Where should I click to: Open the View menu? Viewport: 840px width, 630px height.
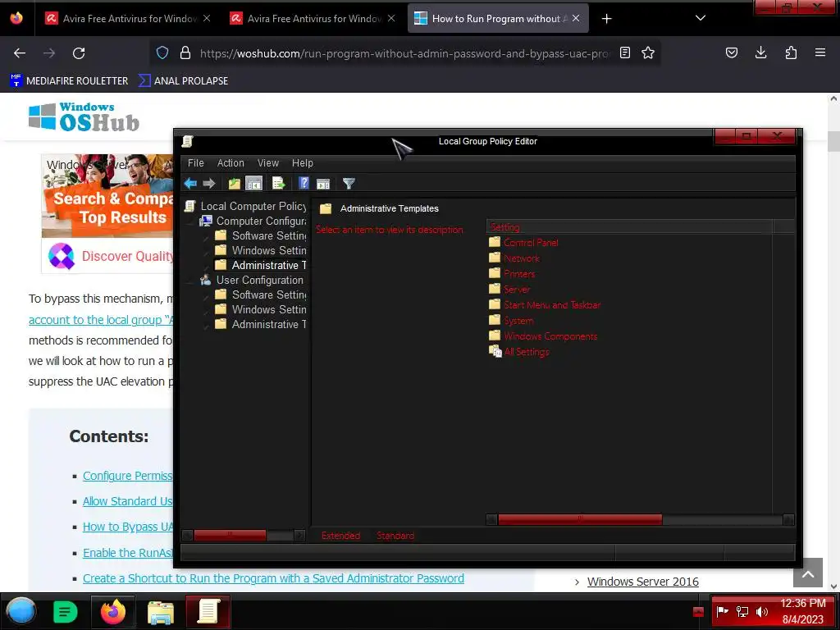point(268,163)
